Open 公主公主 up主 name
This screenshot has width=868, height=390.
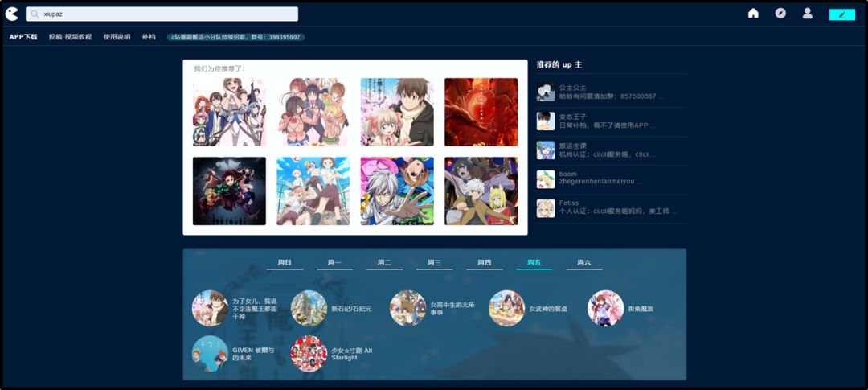click(572, 88)
